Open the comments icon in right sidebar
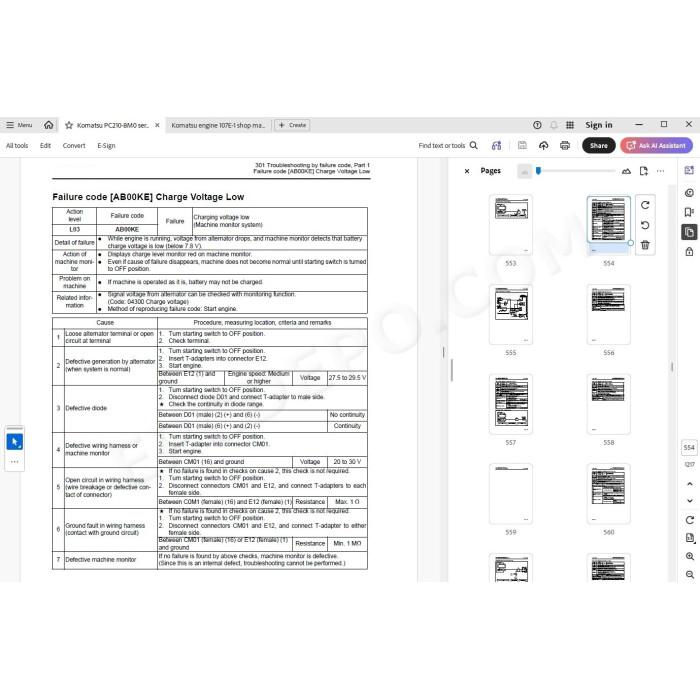This screenshot has width=700, height=700. (x=689, y=192)
